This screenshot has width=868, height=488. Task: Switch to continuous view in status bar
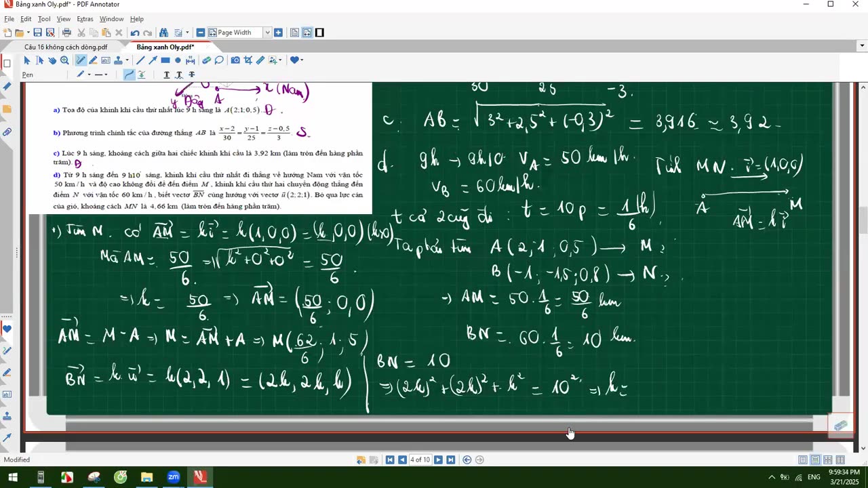(816, 460)
